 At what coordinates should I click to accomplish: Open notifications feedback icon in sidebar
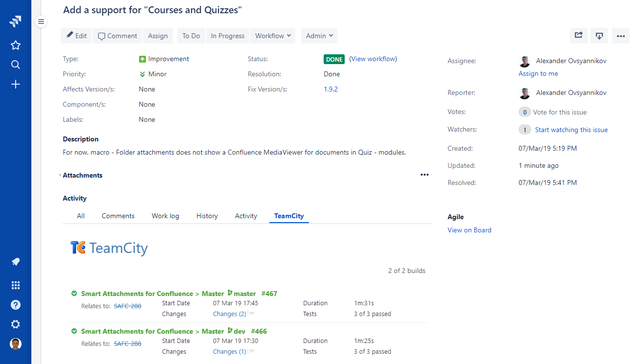(x=16, y=262)
